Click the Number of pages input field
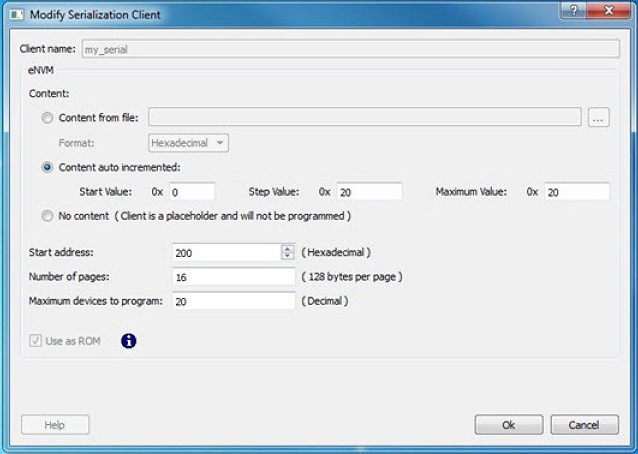Image resolution: width=638 pixels, height=454 pixels. coord(233,276)
